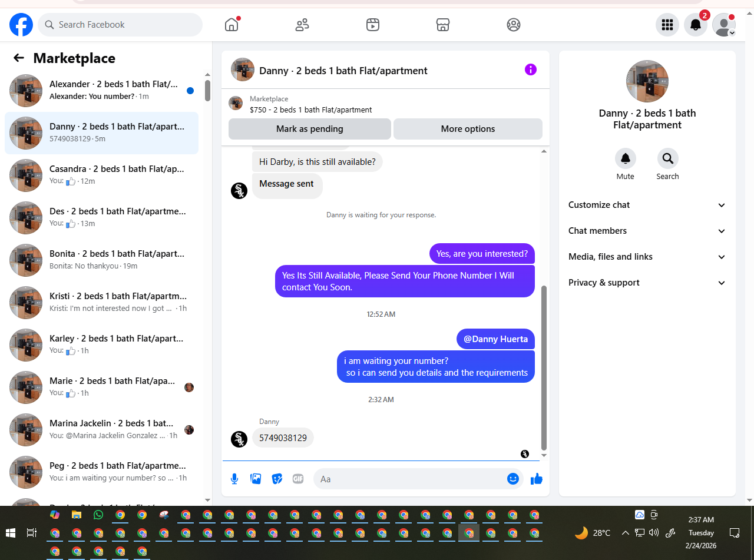Click the unread blue dot on Alexander

coord(190,91)
